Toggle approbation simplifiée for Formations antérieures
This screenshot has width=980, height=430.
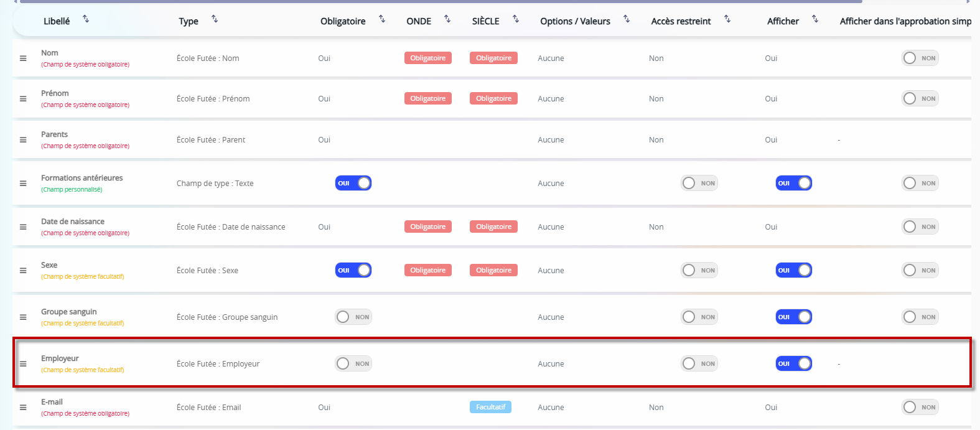coord(920,183)
